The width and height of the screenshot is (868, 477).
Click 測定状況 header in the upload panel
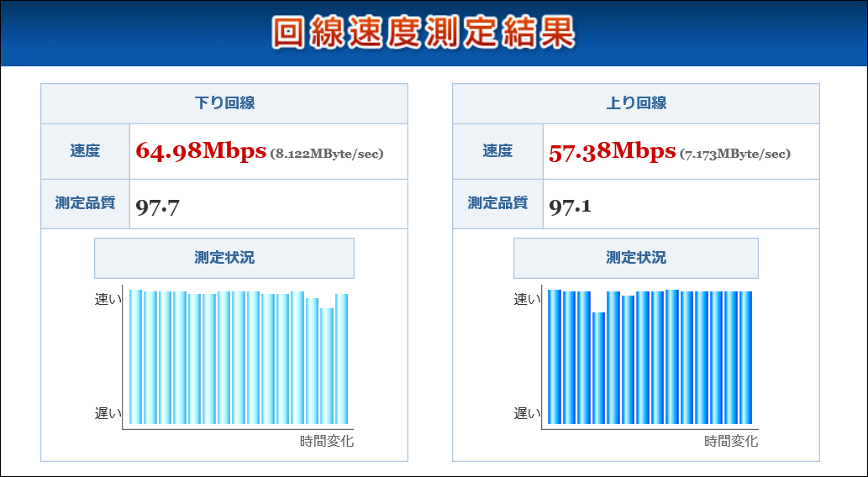point(635,258)
